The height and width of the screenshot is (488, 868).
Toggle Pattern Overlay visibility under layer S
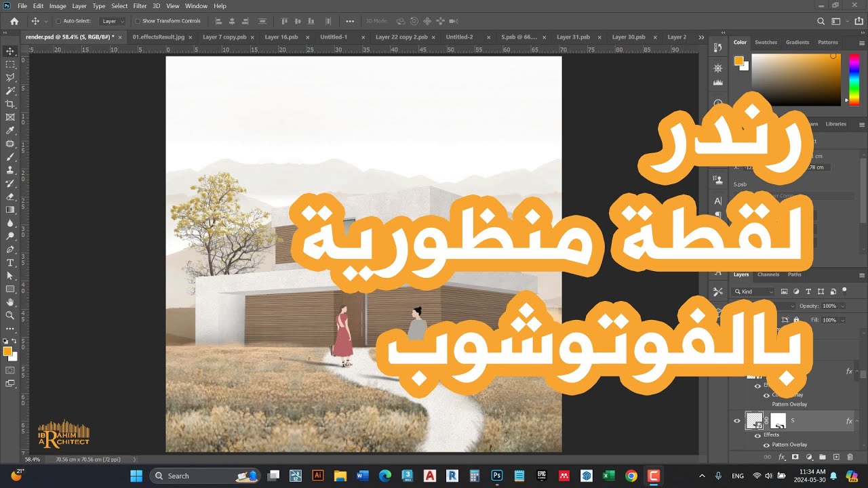click(x=766, y=445)
